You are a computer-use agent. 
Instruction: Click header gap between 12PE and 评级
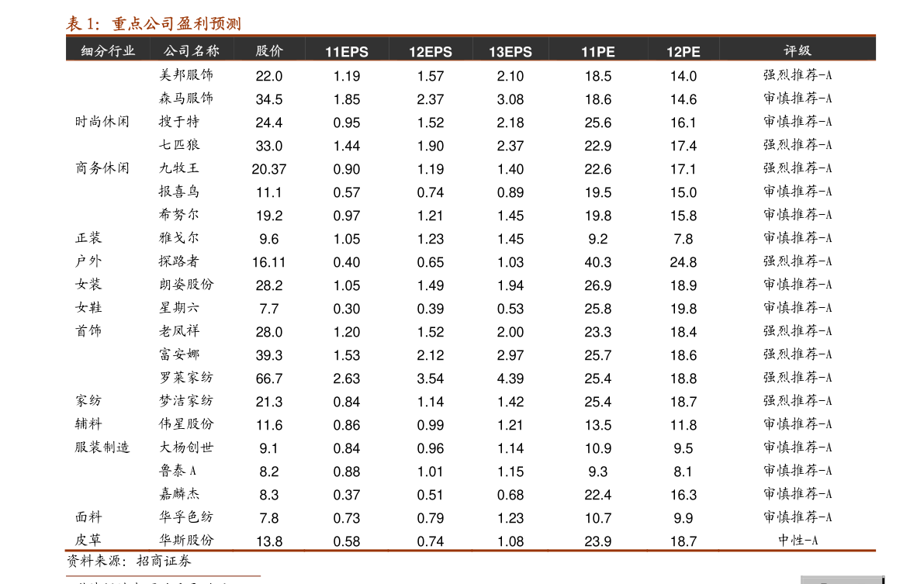point(741,51)
